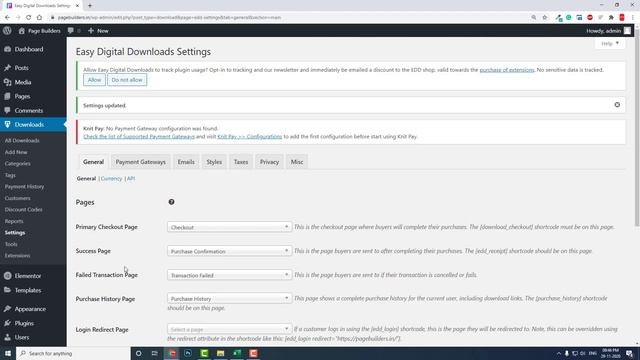The height and width of the screenshot is (360, 640).
Task: Open Customers submenu item
Action: click(x=18, y=198)
